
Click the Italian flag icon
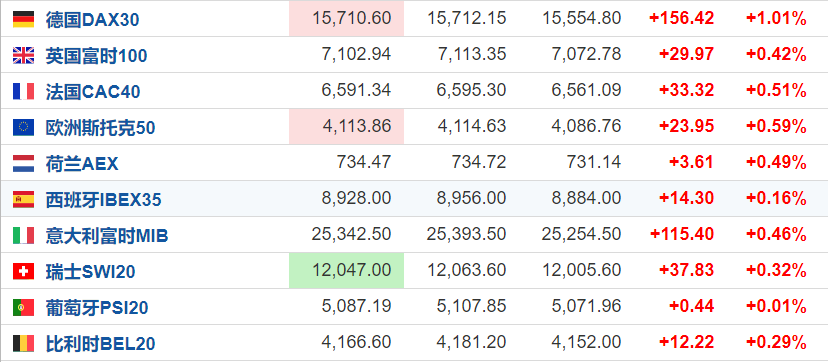pos(23,235)
